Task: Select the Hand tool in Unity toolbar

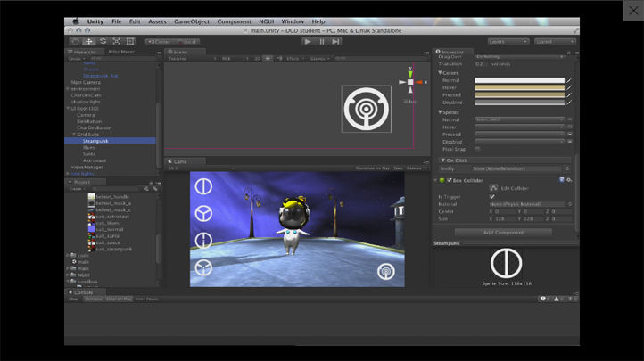Action: pos(75,41)
